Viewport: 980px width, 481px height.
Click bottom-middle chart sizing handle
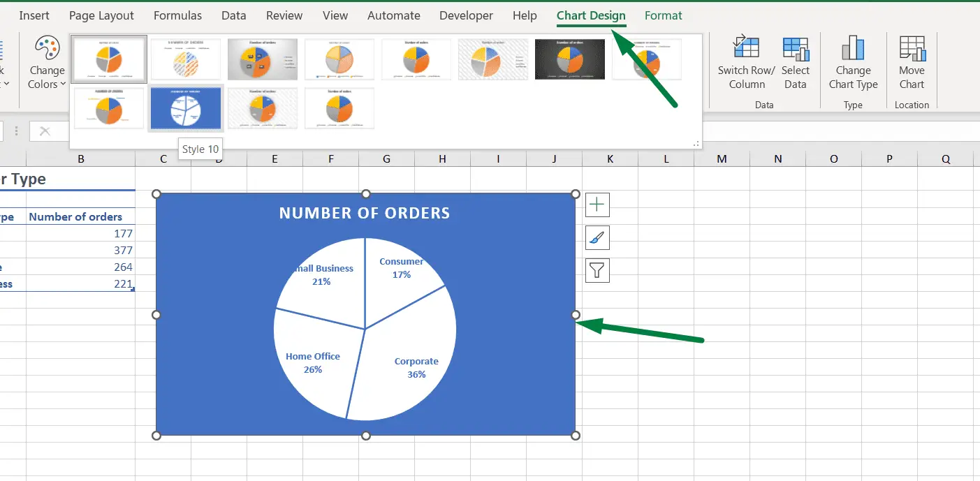(x=366, y=436)
